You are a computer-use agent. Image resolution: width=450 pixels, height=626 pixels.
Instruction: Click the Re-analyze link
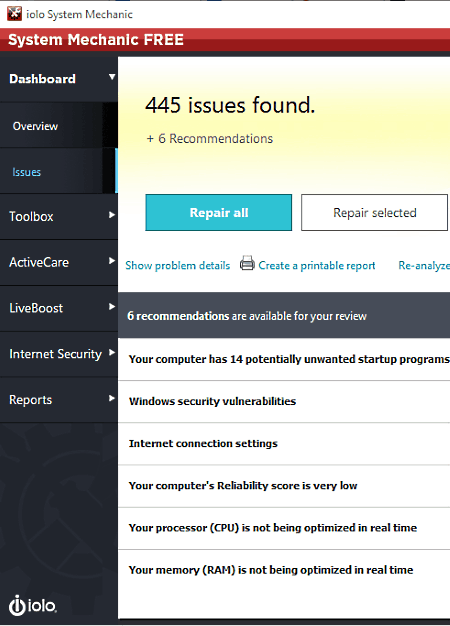[424, 265]
